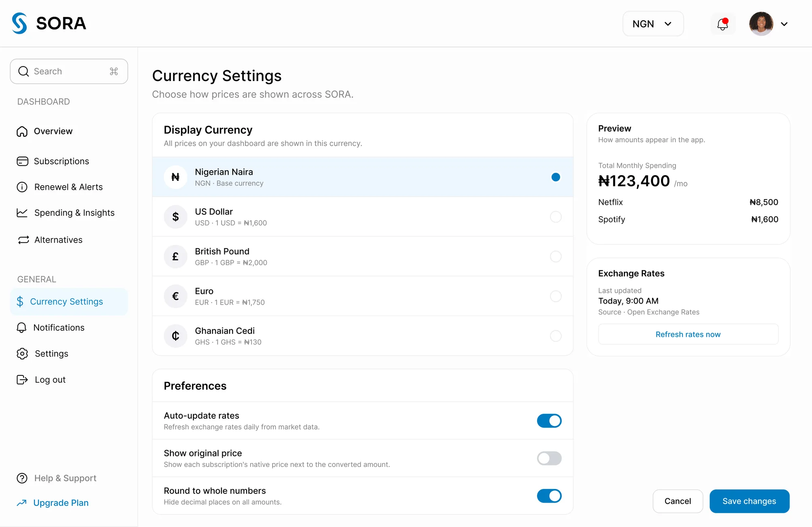Open the NGN currency dropdown
The image size is (812, 527).
pyautogui.click(x=653, y=24)
